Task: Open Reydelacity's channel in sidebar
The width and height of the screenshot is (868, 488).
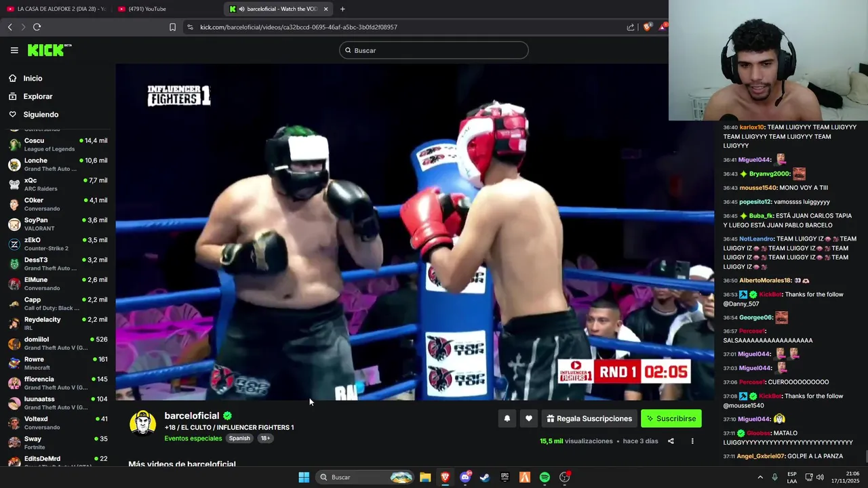Action: click(58, 323)
